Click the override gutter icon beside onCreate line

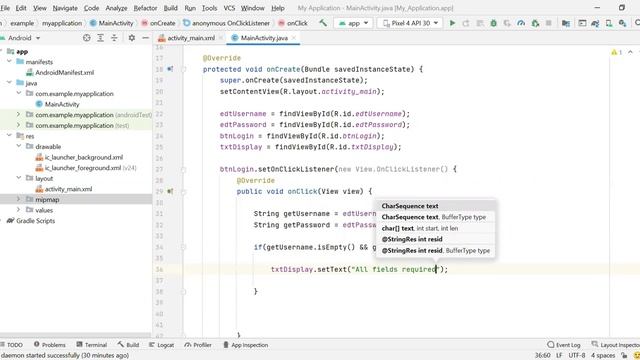coord(170,69)
